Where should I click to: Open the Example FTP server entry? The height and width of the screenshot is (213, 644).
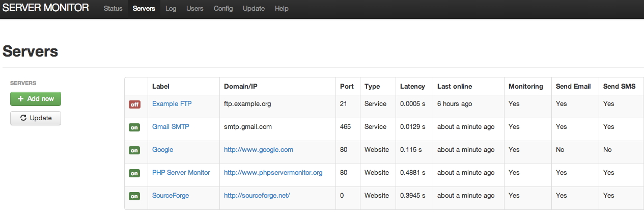(172, 103)
